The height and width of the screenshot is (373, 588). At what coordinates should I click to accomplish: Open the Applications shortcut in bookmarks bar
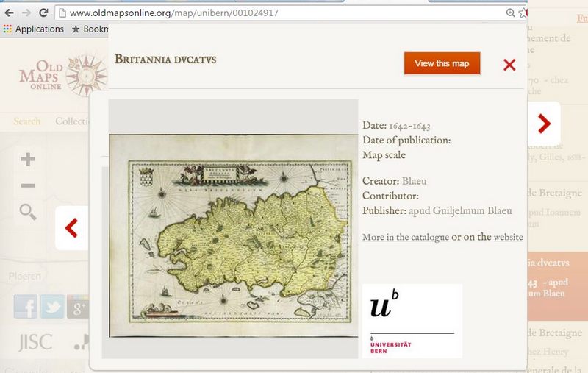tap(33, 29)
